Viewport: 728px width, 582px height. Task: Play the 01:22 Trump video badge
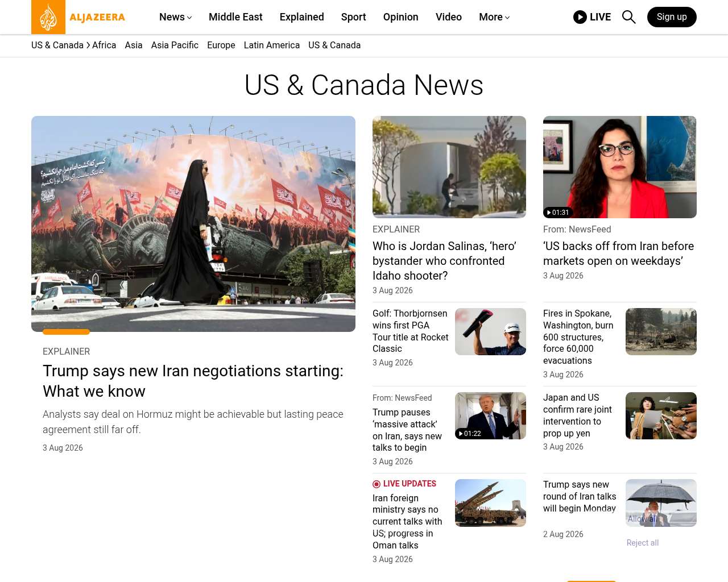tap(470, 434)
